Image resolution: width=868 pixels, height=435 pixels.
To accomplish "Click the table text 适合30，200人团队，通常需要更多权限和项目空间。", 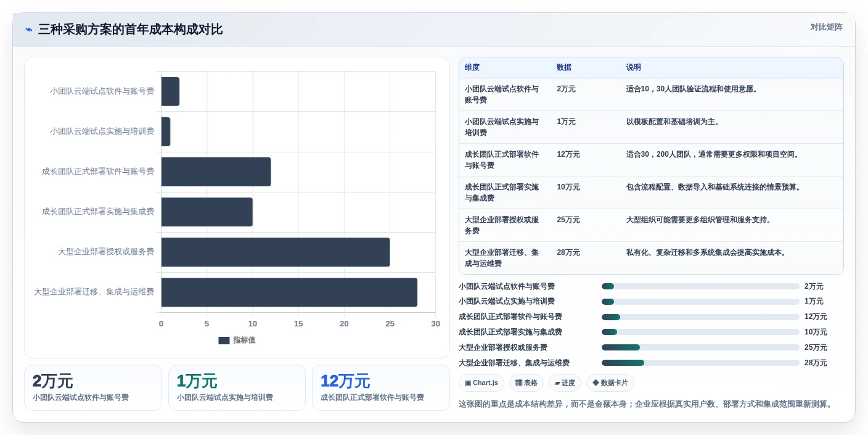I will 714,154.
